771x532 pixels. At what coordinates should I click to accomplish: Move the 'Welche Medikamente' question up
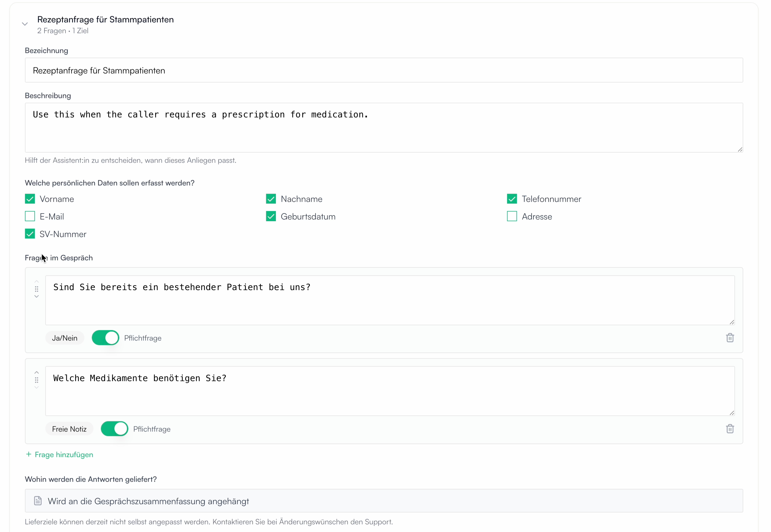tap(37, 373)
